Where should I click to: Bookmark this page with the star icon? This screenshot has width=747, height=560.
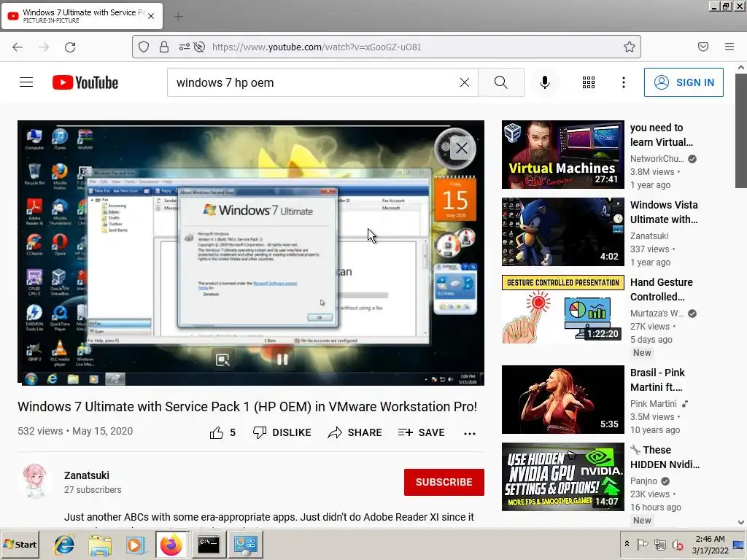click(630, 47)
